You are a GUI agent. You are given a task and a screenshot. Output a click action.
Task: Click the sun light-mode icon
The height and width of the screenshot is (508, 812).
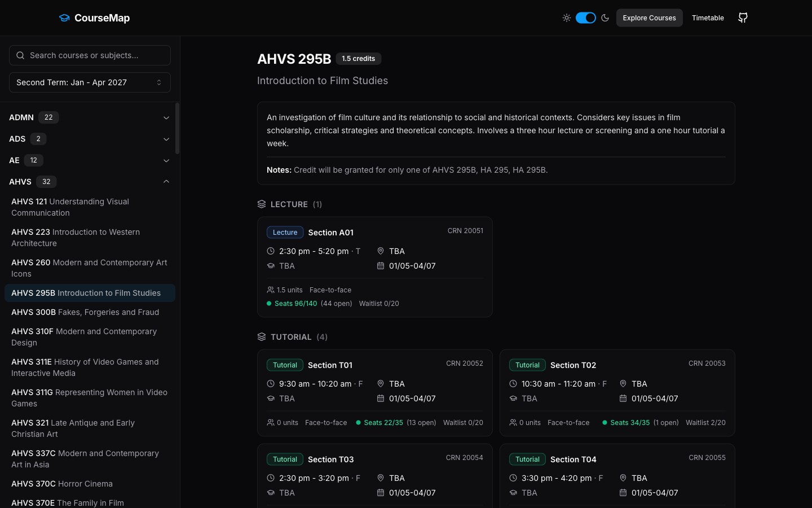click(x=567, y=18)
